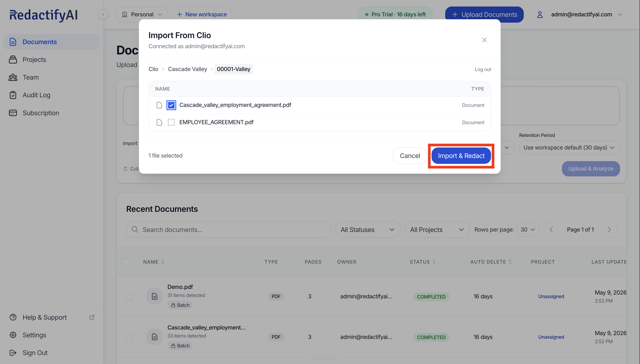
Task: Select the Demo.pdf row checkbox
Action: point(129,297)
